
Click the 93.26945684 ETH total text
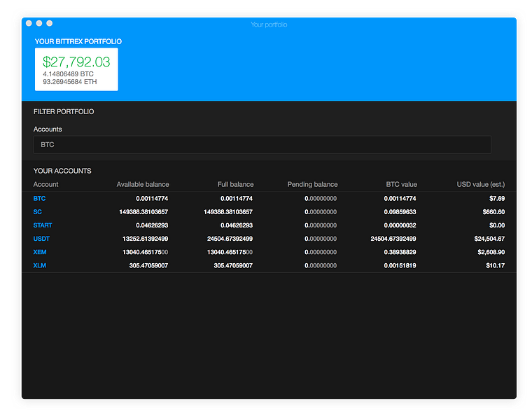[69, 81]
